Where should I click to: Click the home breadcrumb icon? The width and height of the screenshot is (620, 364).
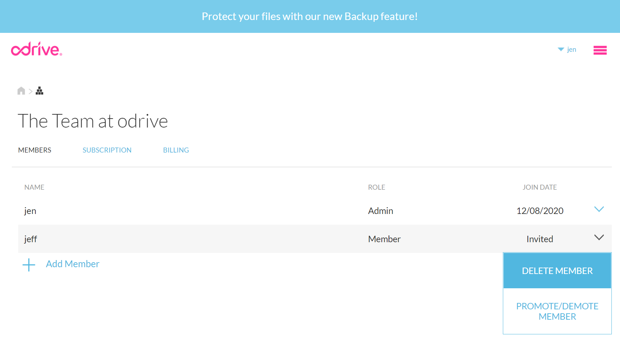(21, 91)
